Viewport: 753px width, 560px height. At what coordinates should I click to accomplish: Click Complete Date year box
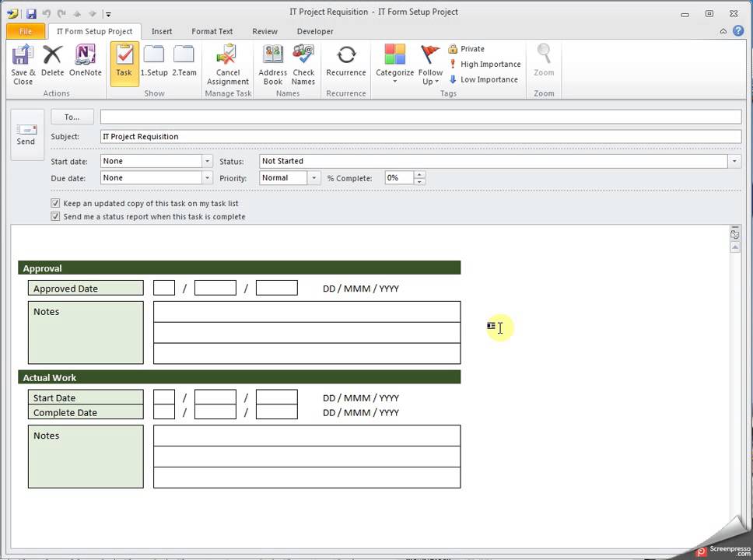[277, 411]
